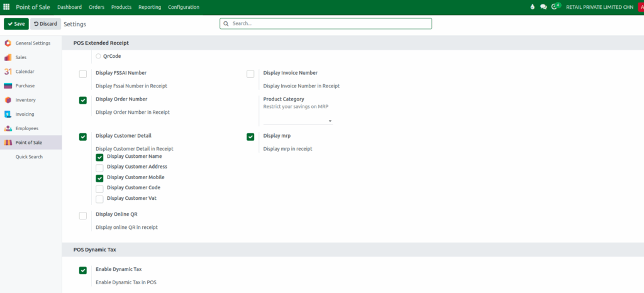Click the Inventory box icon
The image size is (644, 293).
pyautogui.click(x=8, y=100)
